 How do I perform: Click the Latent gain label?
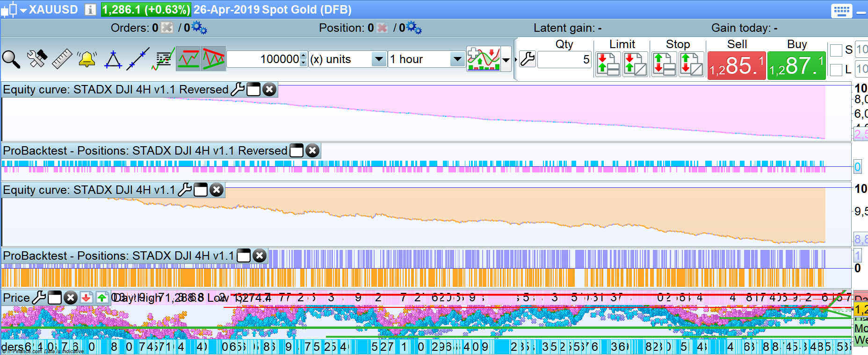568,28
